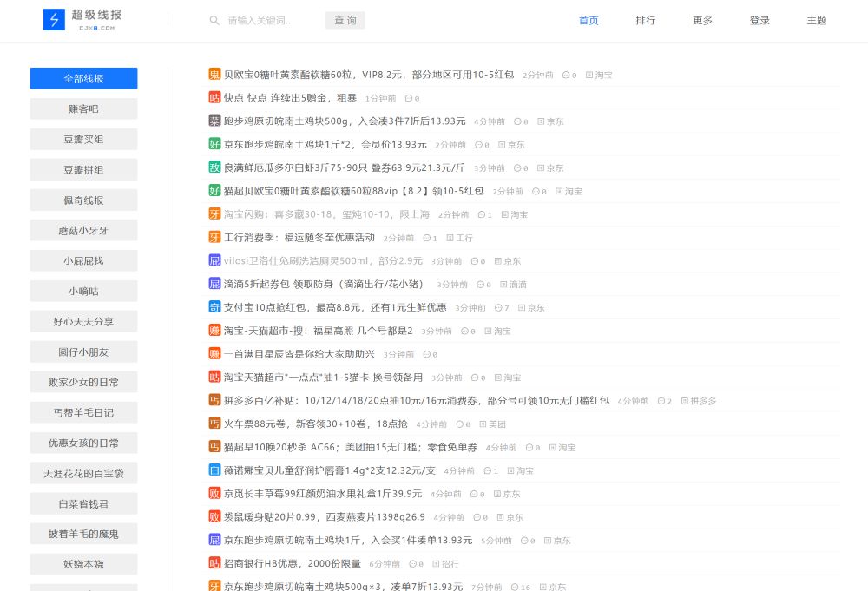Image resolution: width=868 pixels, height=591 pixels.
Task: Click the 屁 icon next to the vilosi 卫洛仕 item
Action: (214, 260)
